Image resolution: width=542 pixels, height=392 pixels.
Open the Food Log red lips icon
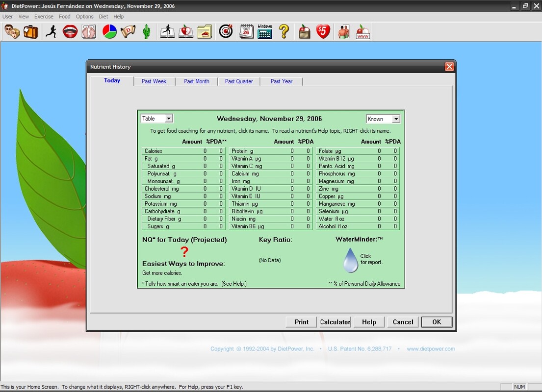point(70,31)
